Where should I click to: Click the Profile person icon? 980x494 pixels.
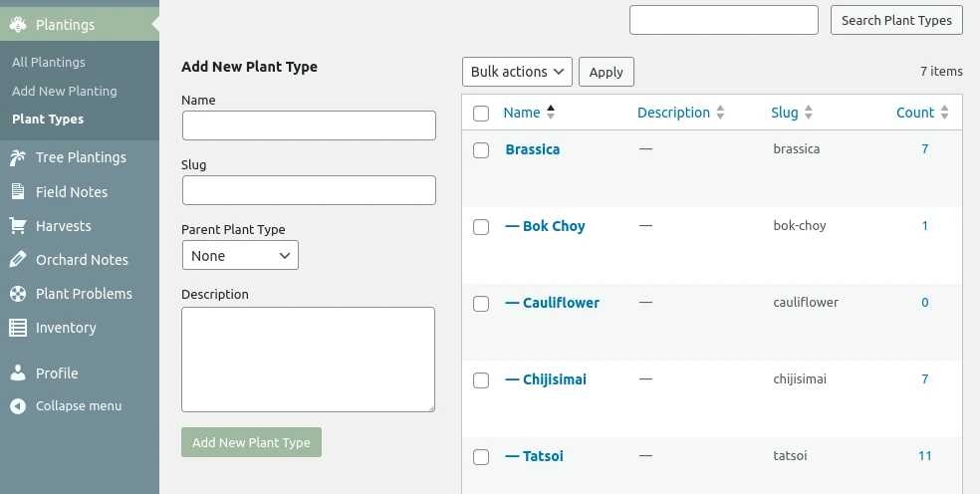18,373
